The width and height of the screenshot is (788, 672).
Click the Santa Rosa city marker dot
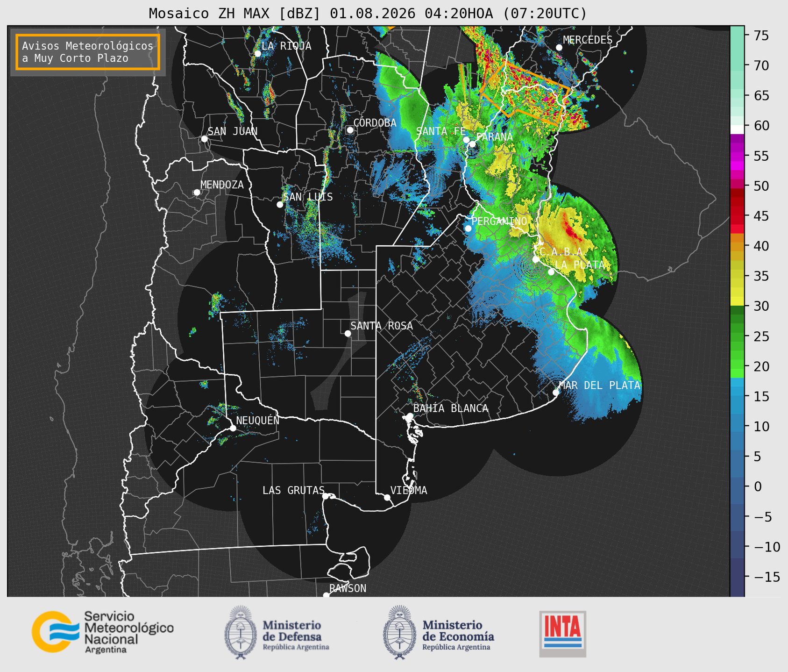click(x=348, y=333)
